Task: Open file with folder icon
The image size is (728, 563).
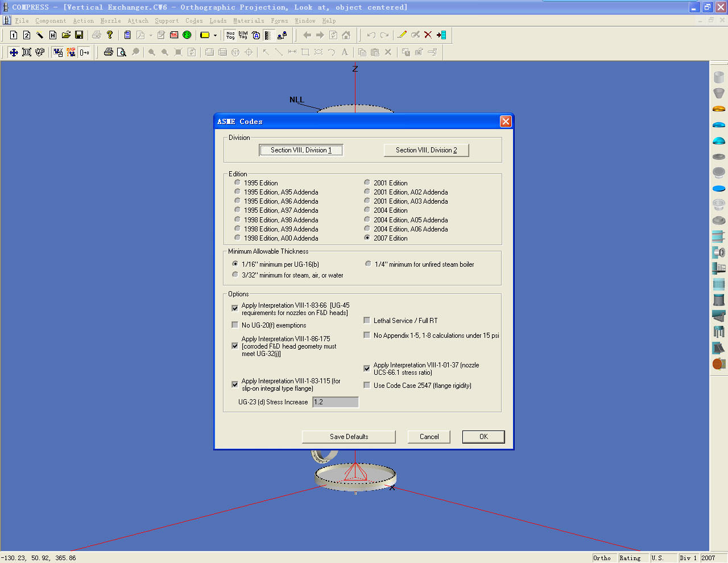Action: (x=66, y=35)
